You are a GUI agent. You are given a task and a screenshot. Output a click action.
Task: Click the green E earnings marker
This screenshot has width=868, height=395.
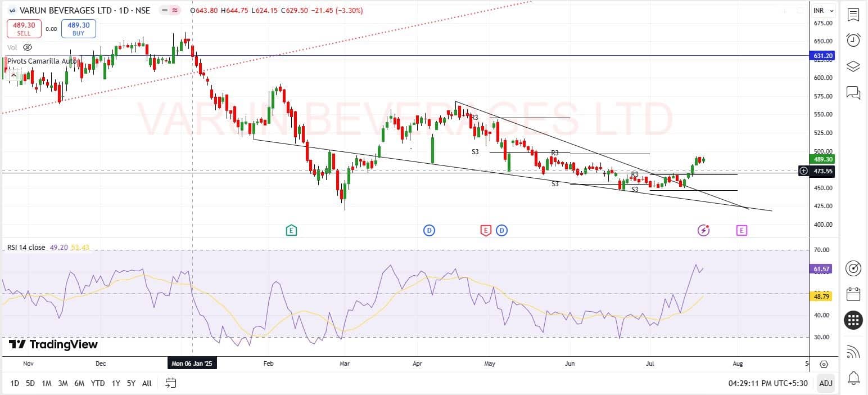click(291, 230)
